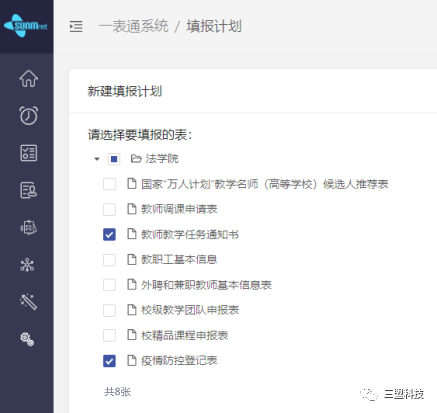
Task: Check the 校级教学团队申报表 checkbox
Action: click(109, 310)
